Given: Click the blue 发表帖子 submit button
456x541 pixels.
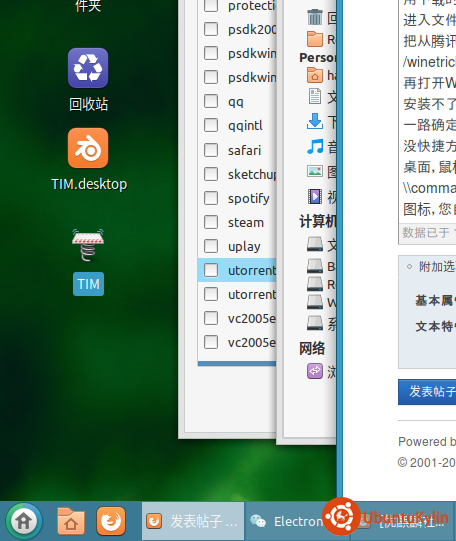Looking at the screenshot, I should point(427,392).
